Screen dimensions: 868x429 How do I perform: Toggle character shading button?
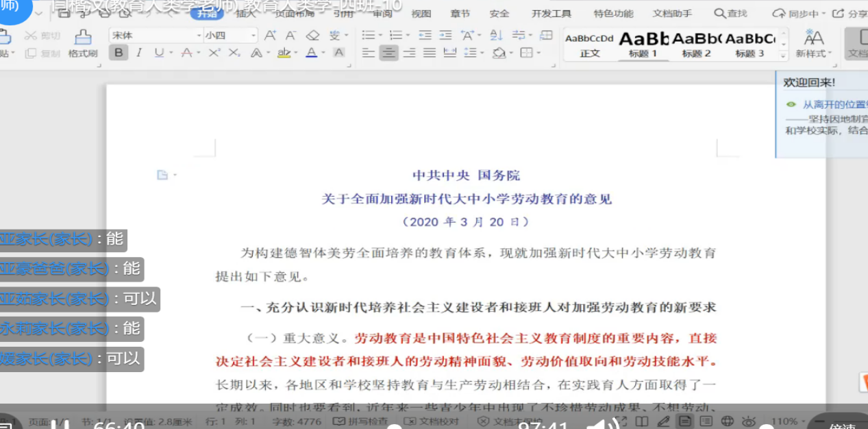338,53
